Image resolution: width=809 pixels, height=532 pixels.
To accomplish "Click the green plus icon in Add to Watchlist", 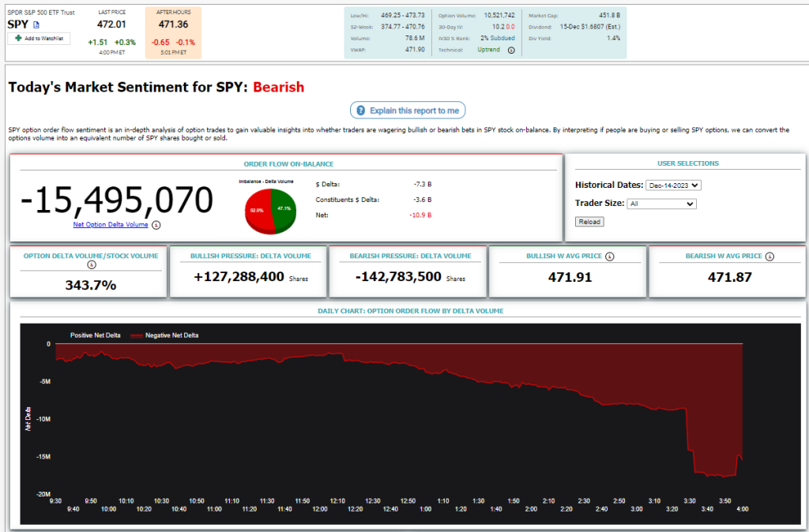I will pyautogui.click(x=19, y=38).
